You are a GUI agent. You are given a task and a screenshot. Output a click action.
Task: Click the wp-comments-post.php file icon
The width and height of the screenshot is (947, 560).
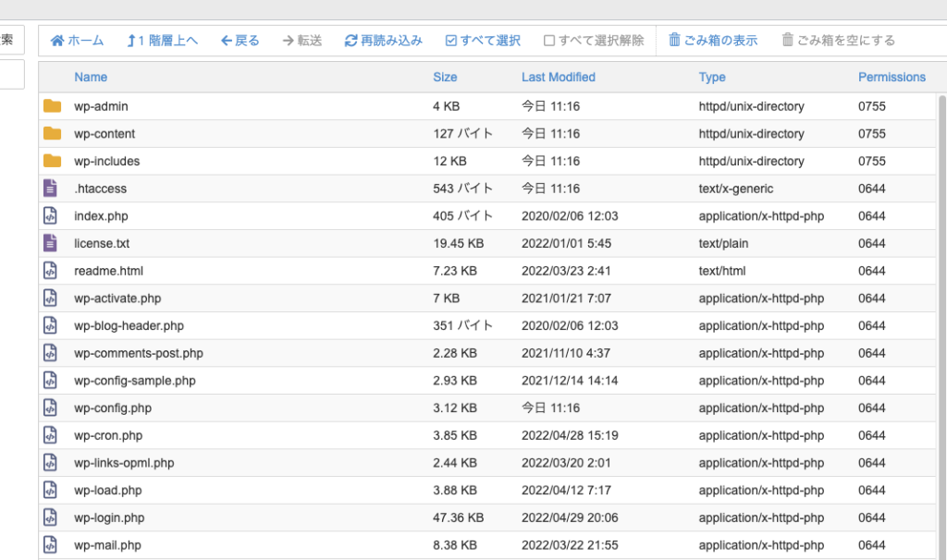pos(50,353)
